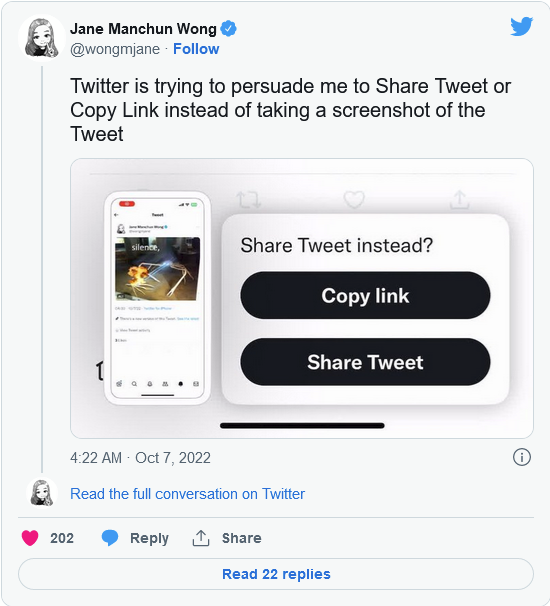The height and width of the screenshot is (606, 550).
Task: Click the faded retweet icon in the image
Action: (x=249, y=200)
